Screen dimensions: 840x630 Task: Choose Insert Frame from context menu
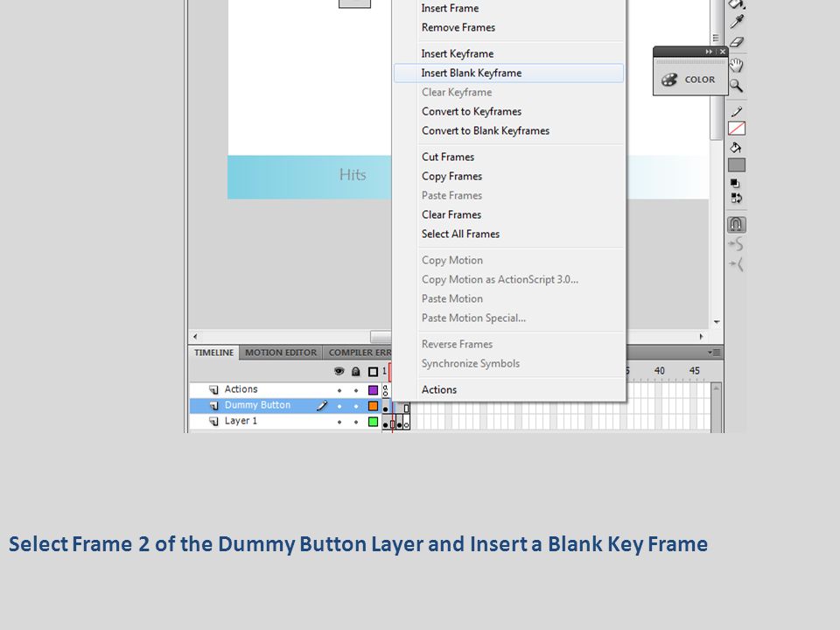pos(509,9)
